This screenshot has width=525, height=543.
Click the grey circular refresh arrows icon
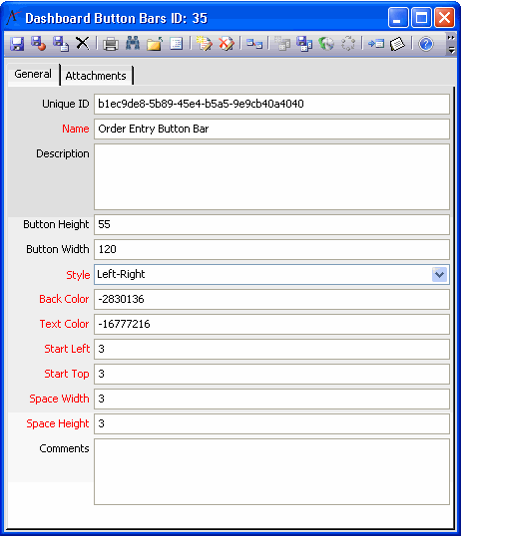tap(348, 44)
